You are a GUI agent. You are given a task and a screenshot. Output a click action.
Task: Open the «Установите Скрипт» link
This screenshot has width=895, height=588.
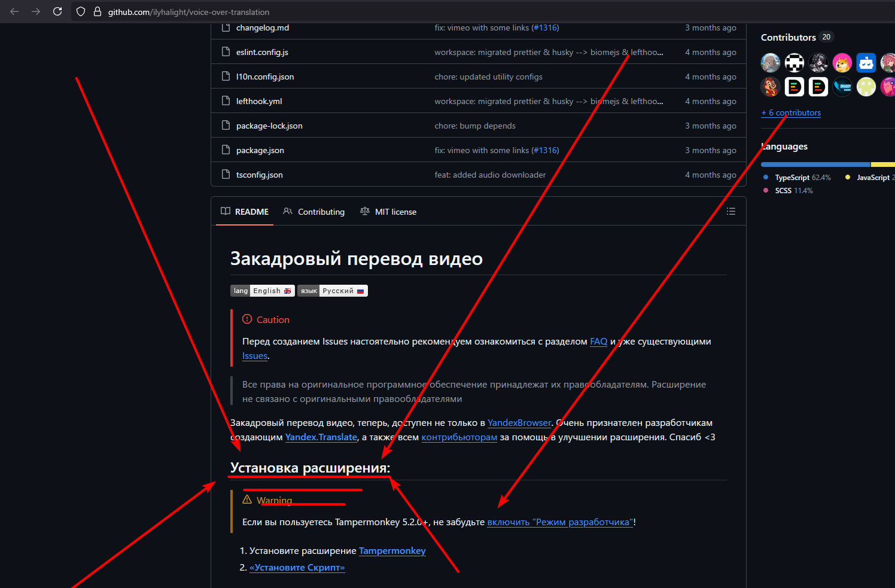(297, 568)
